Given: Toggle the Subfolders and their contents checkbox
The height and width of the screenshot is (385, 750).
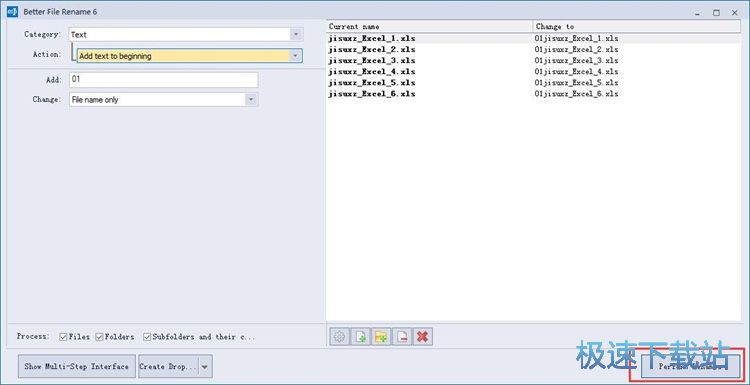Looking at the screenshot, I should coord(147,337).
